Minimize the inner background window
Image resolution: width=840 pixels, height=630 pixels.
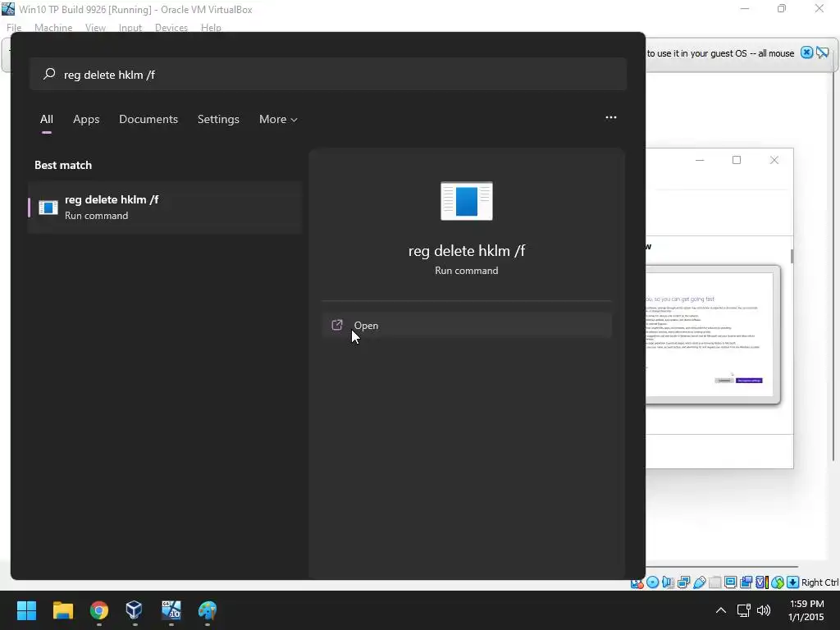[x=700, y=160]
